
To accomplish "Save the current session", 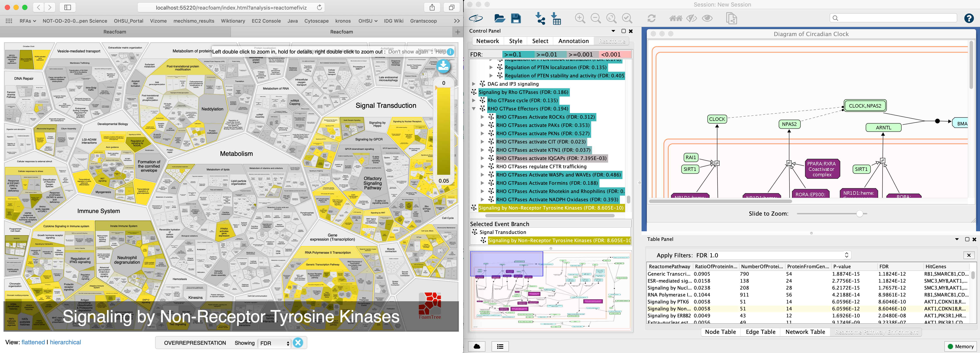I will (x=515, y=18).
